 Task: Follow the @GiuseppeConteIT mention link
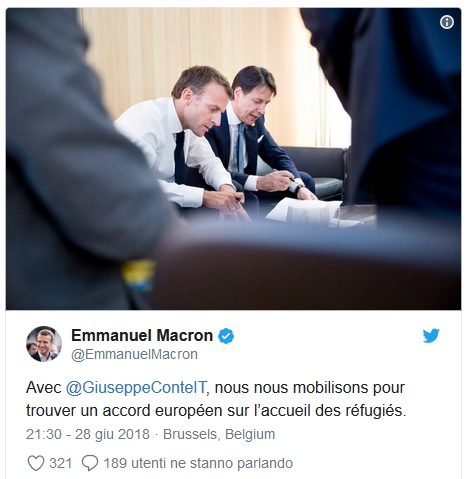click(137, 388)
